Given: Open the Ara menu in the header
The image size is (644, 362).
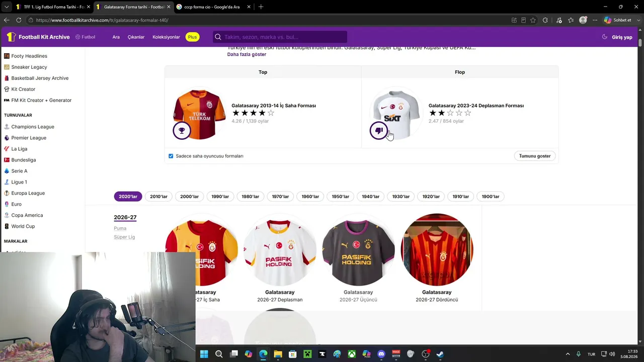Looking at the screenshot, I should click(116, 37).
